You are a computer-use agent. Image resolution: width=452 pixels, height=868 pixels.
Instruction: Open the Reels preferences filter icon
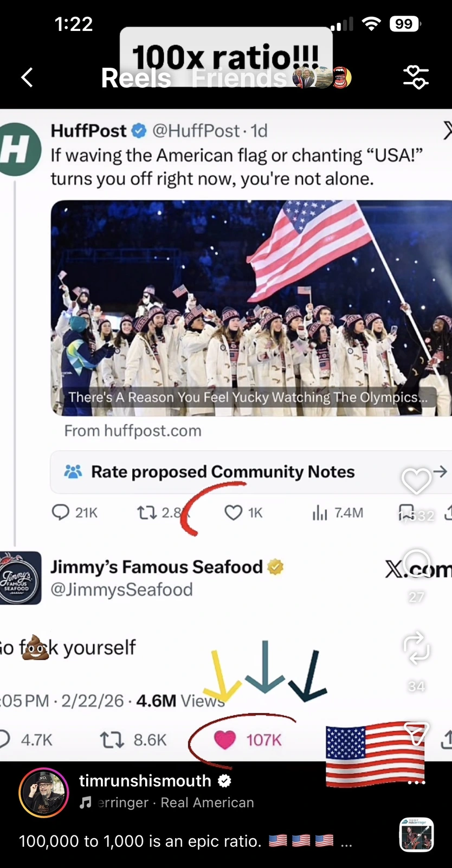[416, 78]
